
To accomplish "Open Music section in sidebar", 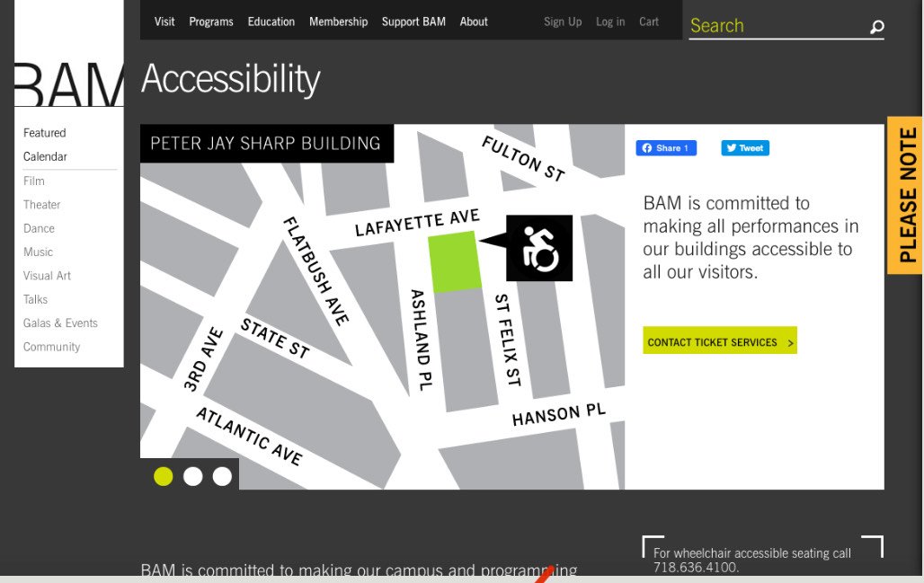I will coord(39,252).
